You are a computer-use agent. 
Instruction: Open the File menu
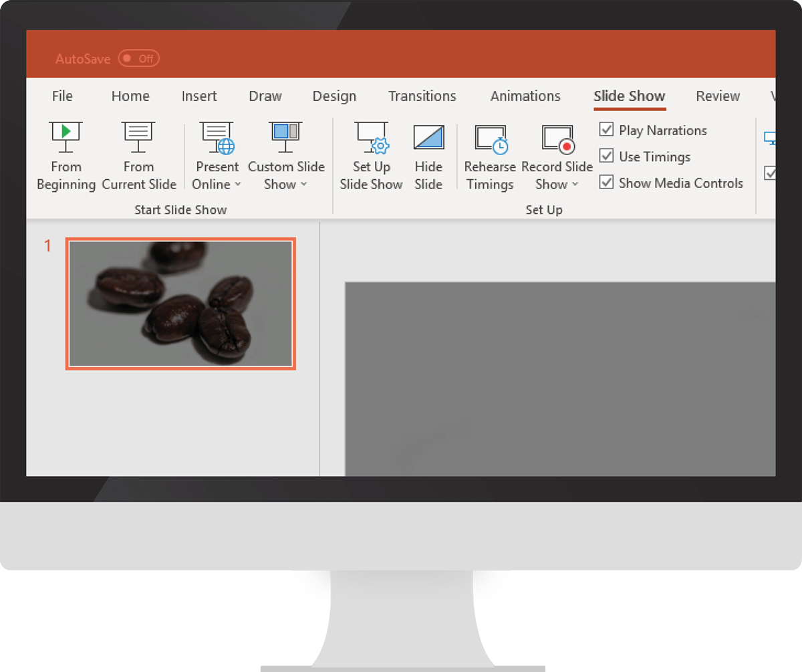(62, 96)
